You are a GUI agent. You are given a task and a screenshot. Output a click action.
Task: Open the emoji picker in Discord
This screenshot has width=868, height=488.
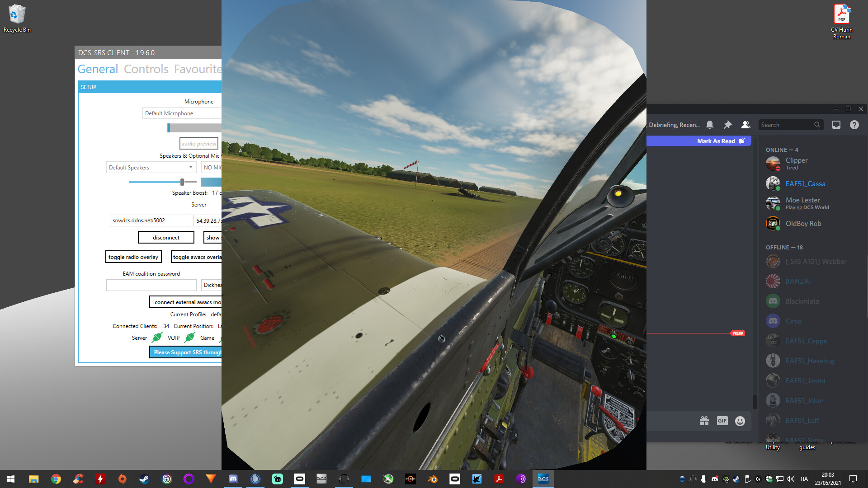tap(740, 421)
